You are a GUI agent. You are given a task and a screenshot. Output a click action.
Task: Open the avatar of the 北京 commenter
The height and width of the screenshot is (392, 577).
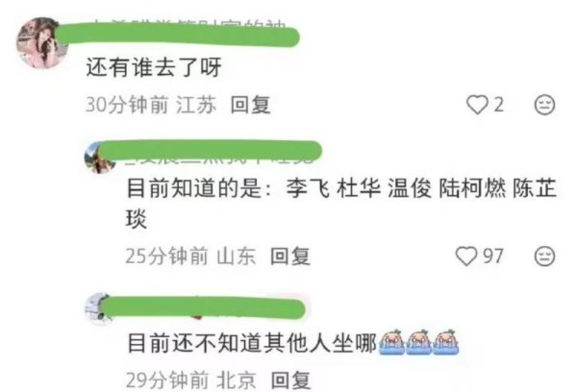click(x=99, y=309)
